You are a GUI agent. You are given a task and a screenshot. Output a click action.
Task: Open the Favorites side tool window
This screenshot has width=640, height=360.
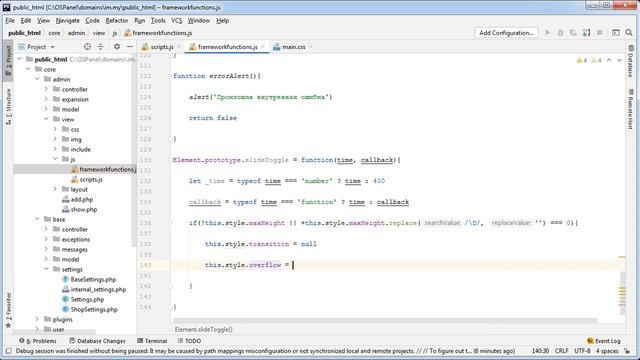8,310
